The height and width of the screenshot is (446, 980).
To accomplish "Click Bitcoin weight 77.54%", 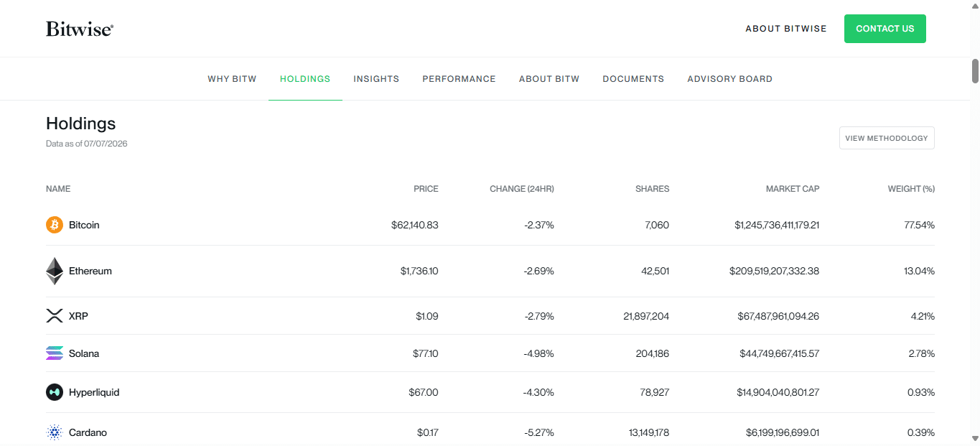I will click(920, 225).
